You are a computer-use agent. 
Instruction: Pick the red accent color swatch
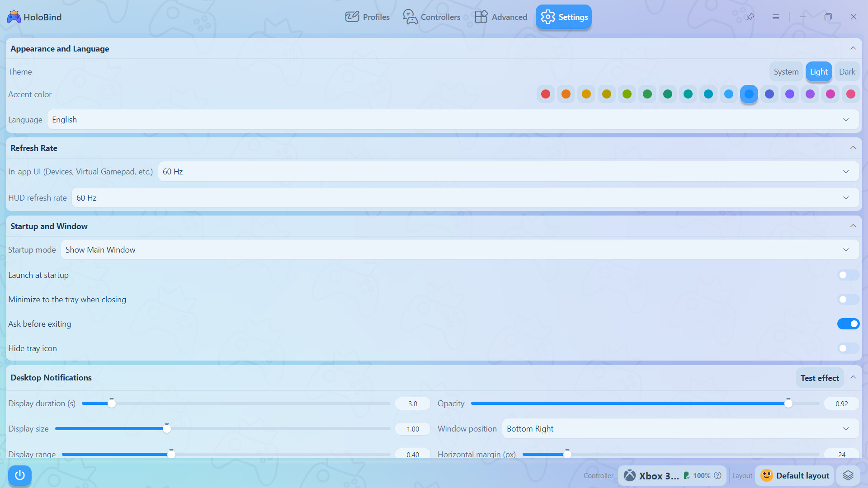click(x=546, y=94)
